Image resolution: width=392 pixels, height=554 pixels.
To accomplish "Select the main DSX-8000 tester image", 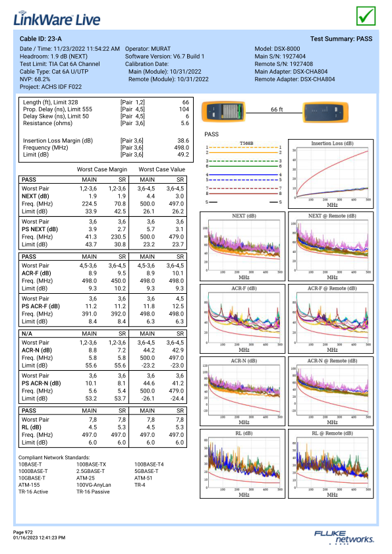I will click(x=223, y=111).
